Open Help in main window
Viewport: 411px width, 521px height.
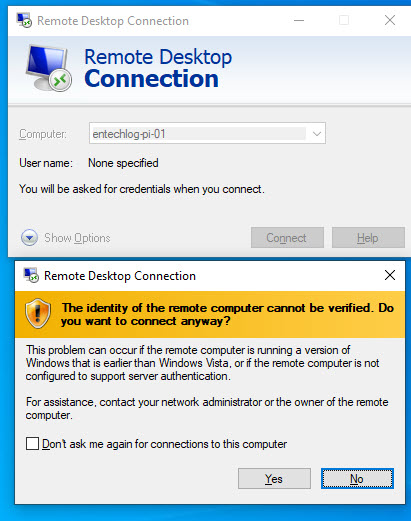pos(368,238)
